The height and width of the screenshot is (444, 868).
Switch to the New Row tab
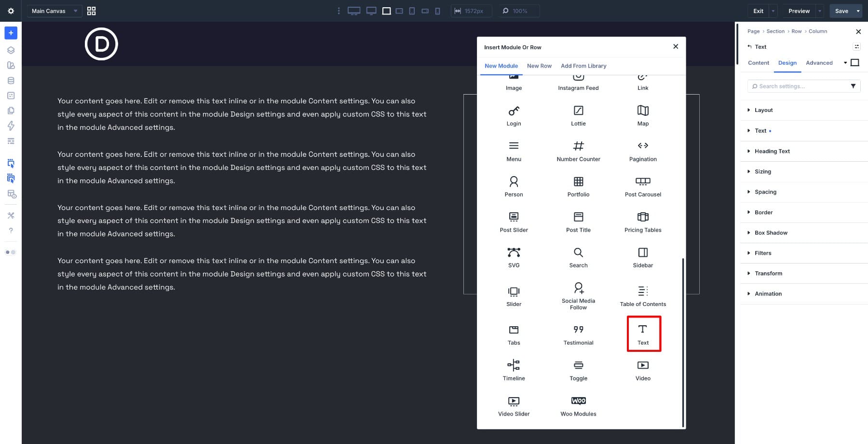click(539, 66)
